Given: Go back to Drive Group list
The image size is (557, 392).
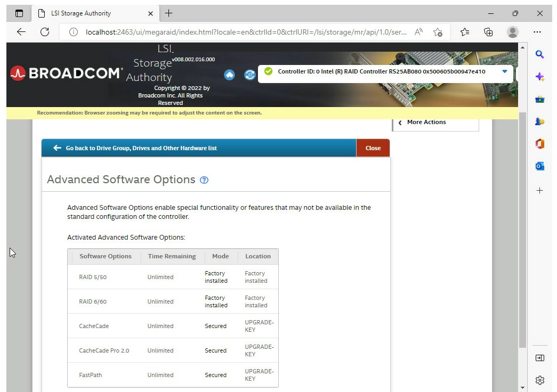Looking at the screenshot, I should coord(141,148).
